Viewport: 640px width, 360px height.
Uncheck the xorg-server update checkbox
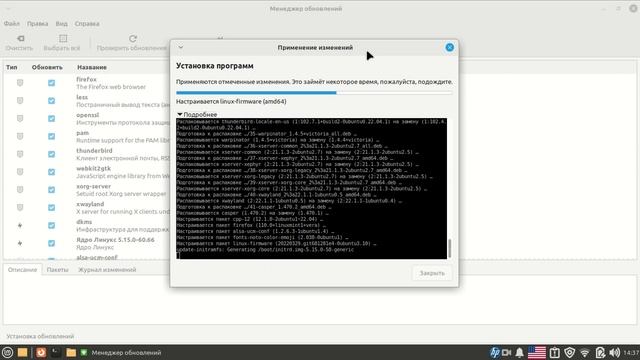[x=51, y=190]
